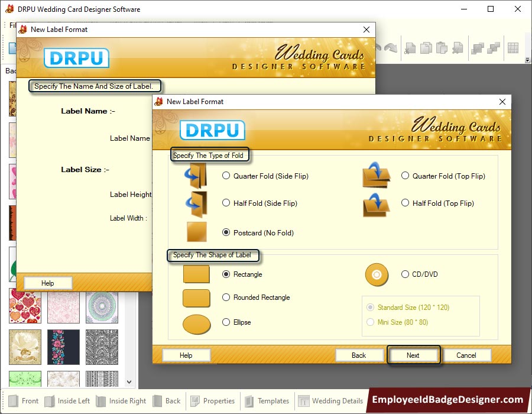Viewport: 532px width, 414px height.
Task: Click the Quarter Fold Top Flip illustration
Action: tap(377, 174)
